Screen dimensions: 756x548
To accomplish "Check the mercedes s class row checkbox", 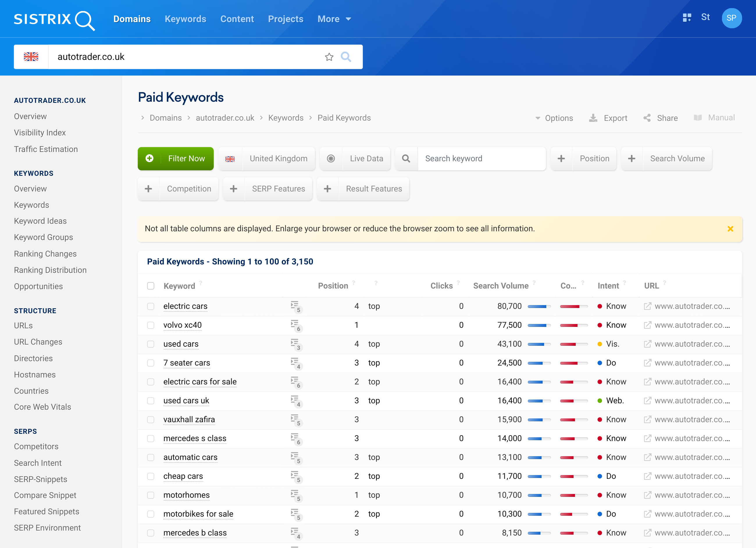I will pos(151,438).
